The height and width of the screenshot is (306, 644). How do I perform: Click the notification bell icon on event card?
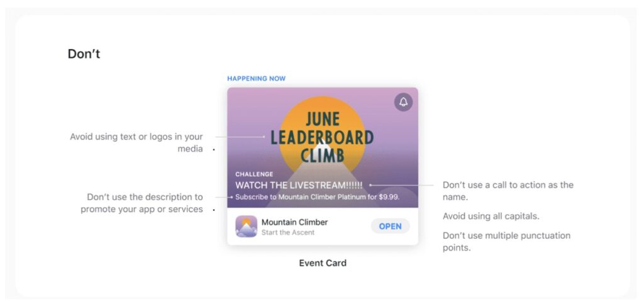click(x=403, y=102)
